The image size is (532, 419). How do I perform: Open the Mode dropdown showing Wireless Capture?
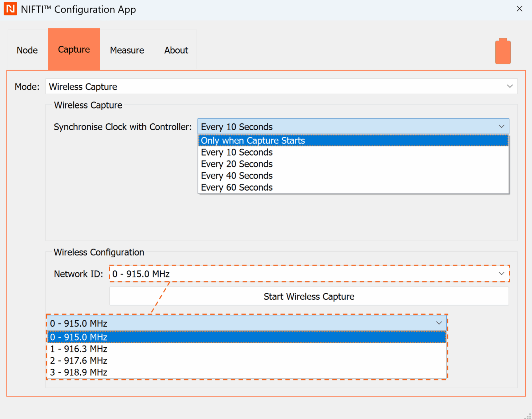(281, 86)
